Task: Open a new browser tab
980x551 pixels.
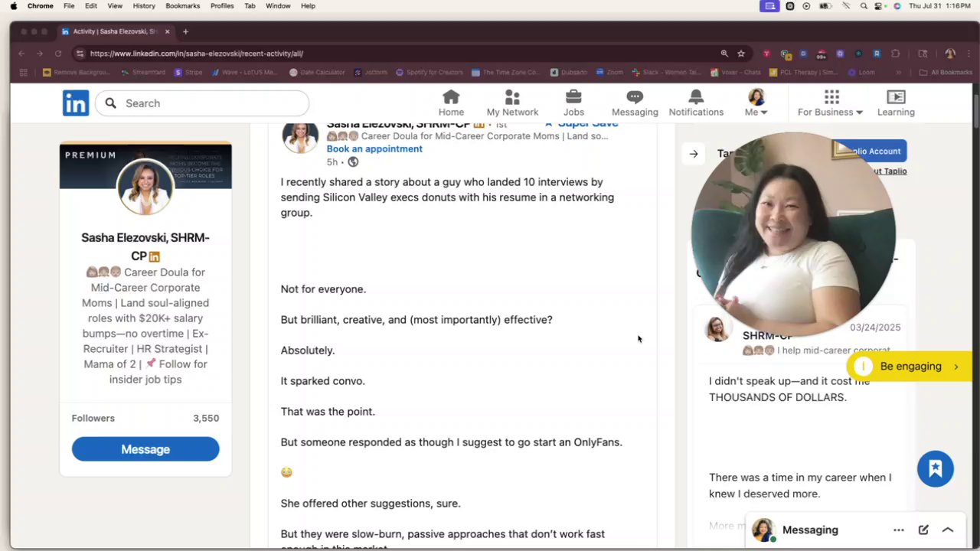Action: pos(185,31)
